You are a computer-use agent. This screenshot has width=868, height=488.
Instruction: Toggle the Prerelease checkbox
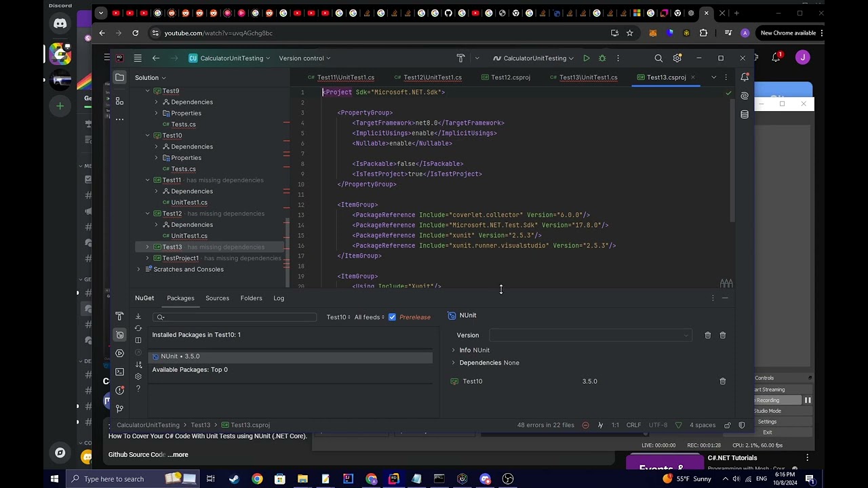tap(392, 317)
